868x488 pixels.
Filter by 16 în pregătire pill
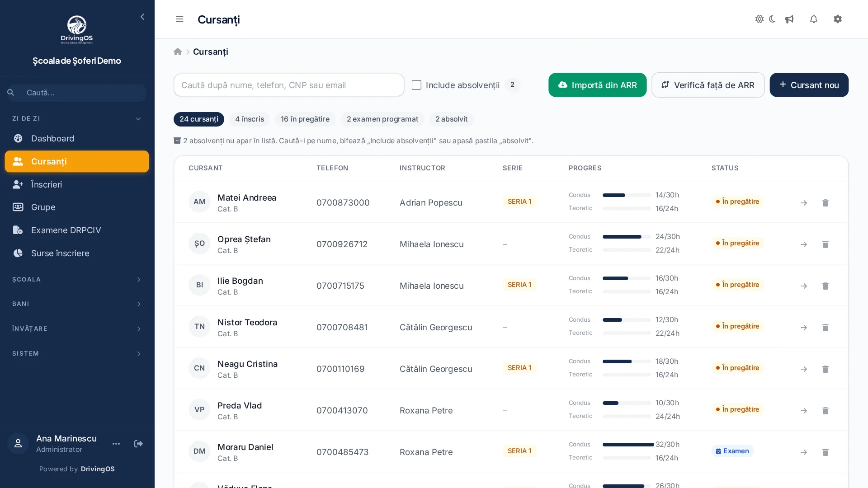click(305, 119)
